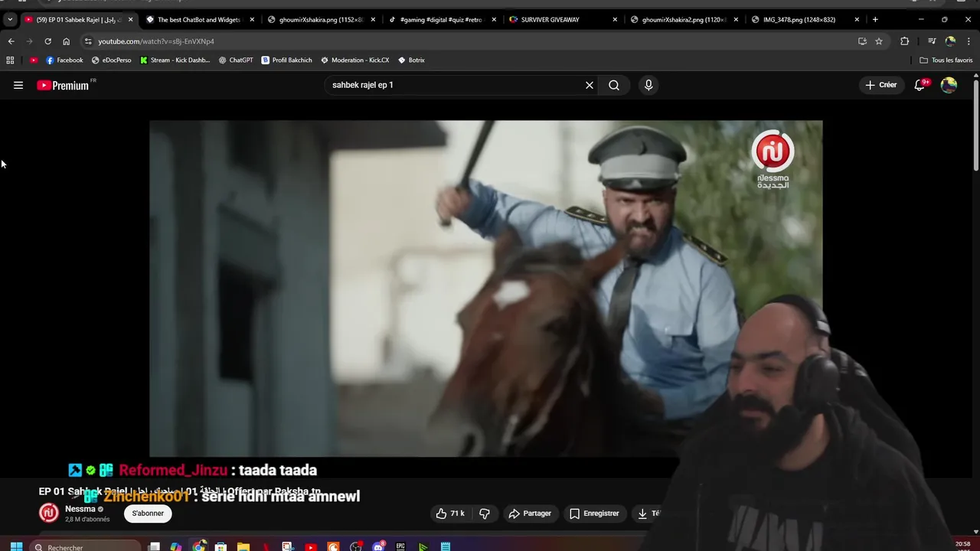Open the YouTube bookmark icon
Viewport: 980px width, 551px height.
(x=33, y=60)
